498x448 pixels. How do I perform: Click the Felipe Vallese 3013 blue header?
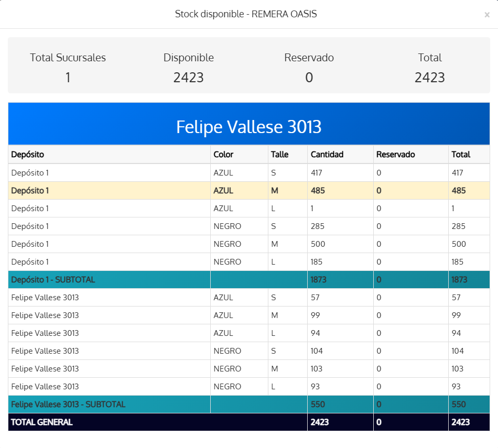click(249, 124)
